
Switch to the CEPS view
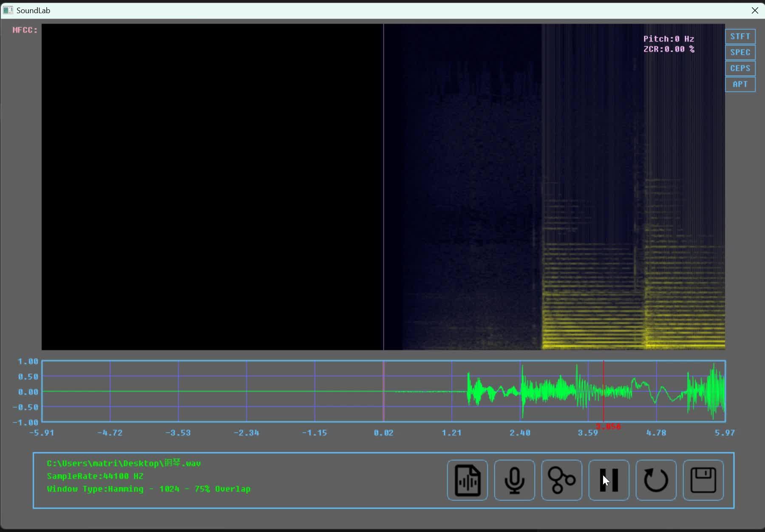point(740,68)
